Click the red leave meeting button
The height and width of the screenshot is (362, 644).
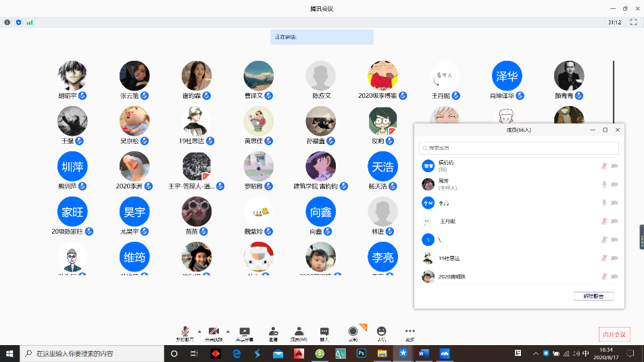(x=614, y=334)
